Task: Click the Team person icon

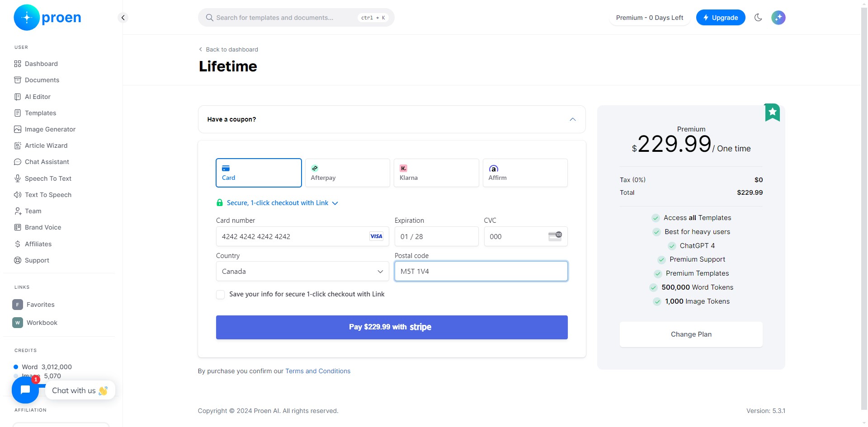Action: point(18,211)
